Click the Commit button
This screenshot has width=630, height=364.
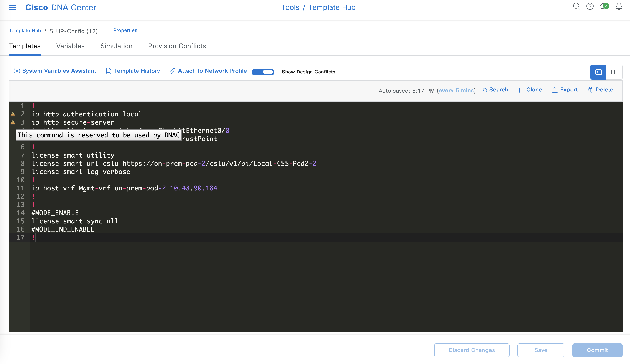tap(597, 350)
